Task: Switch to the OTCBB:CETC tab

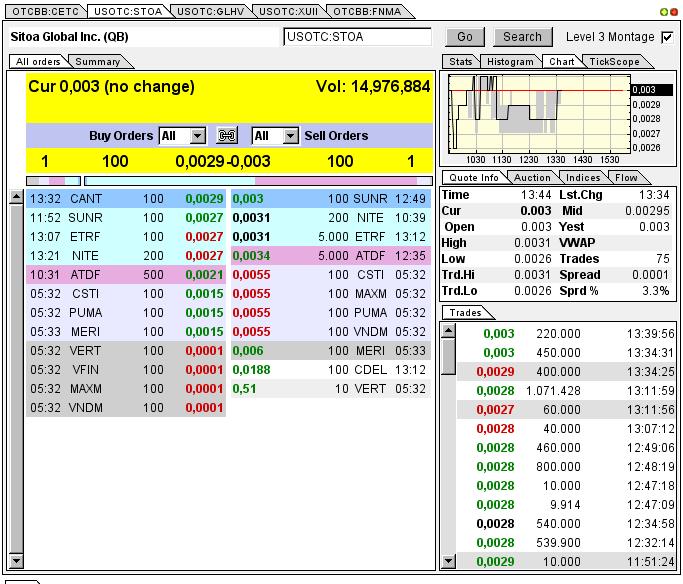Action: click(x=43, y=11)
